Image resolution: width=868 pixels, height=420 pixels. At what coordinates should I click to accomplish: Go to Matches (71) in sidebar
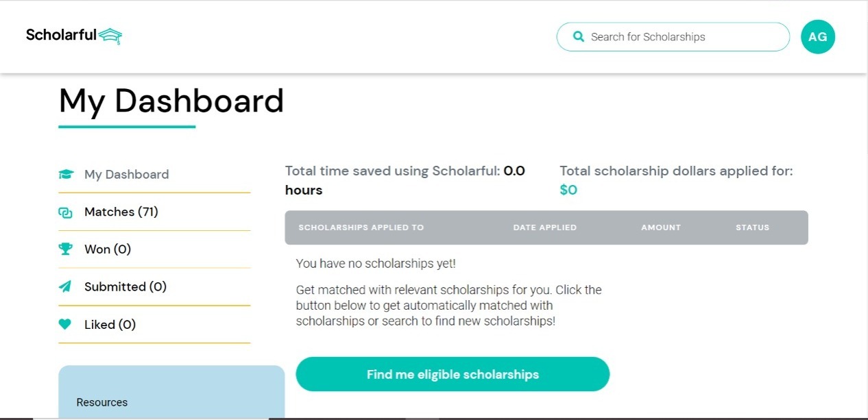click(x=121, y=212)
